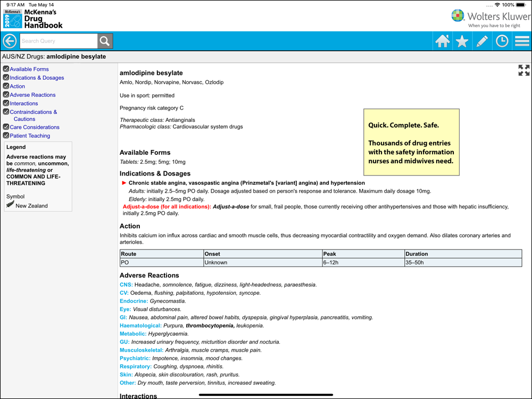Tap the Duration table header cell
Screen dimensions: 532x399
pyautogui.click(x=463, y=254)
